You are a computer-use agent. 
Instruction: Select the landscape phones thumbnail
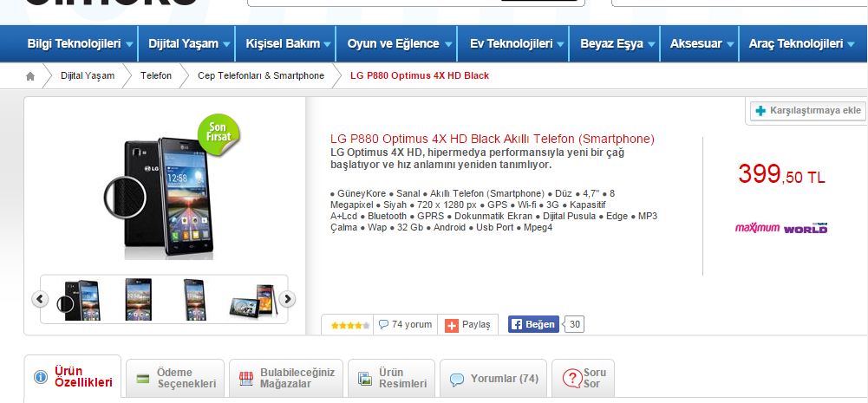tap(253, 300)
